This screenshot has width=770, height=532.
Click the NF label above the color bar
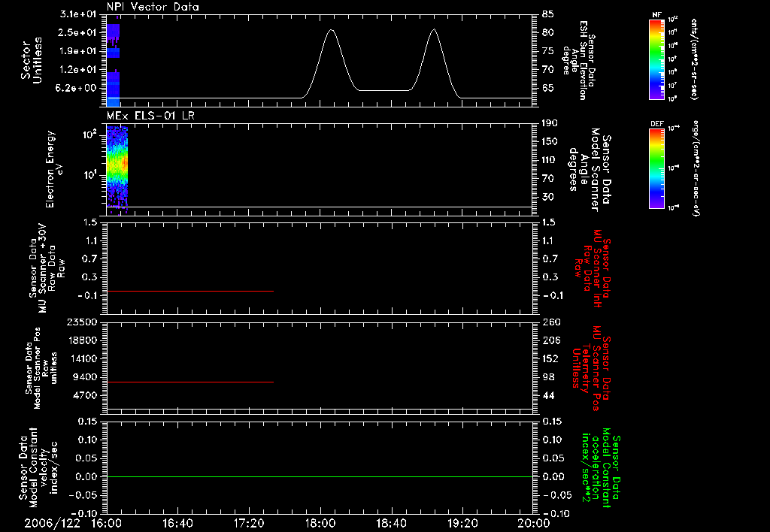(657, 15)
